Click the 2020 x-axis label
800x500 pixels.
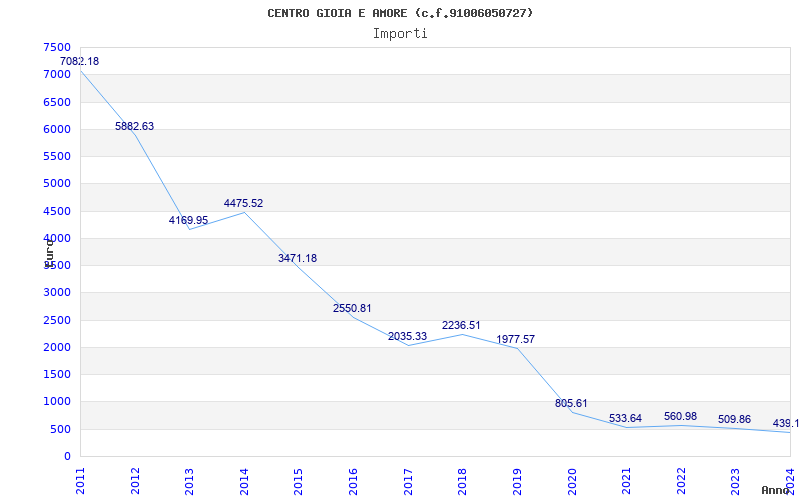click(x=572, y=481)
